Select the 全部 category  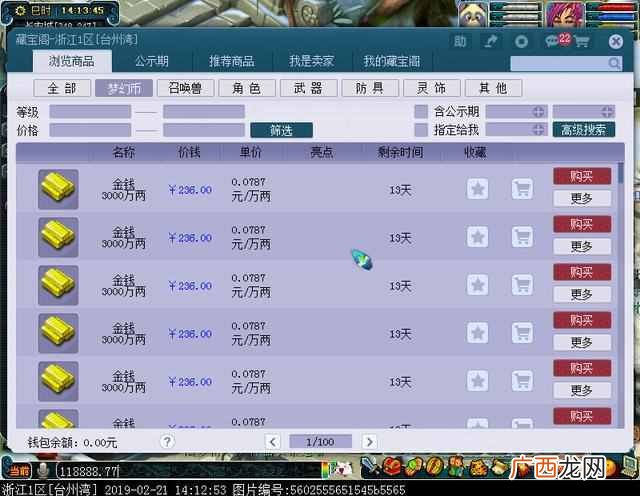click(x=62, y=88)
